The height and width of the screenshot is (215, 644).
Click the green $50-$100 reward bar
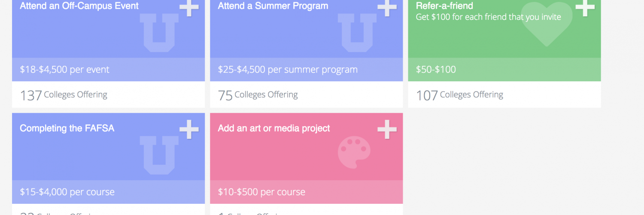(x=504, y=70)
